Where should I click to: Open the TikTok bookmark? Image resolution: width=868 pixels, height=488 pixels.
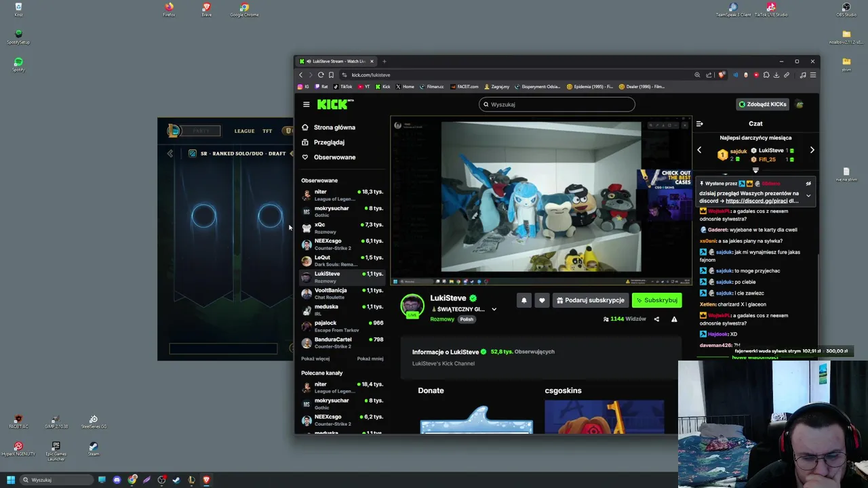[342, 87]
